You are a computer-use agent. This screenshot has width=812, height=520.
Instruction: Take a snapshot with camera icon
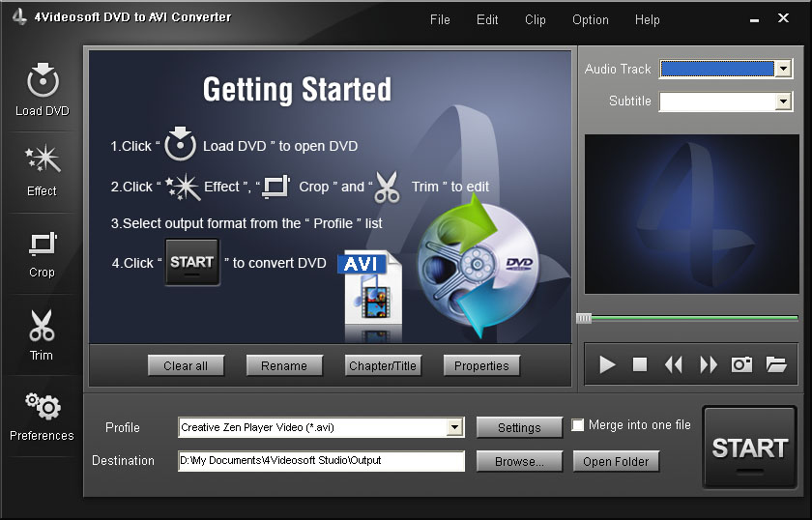click(741, 364)
